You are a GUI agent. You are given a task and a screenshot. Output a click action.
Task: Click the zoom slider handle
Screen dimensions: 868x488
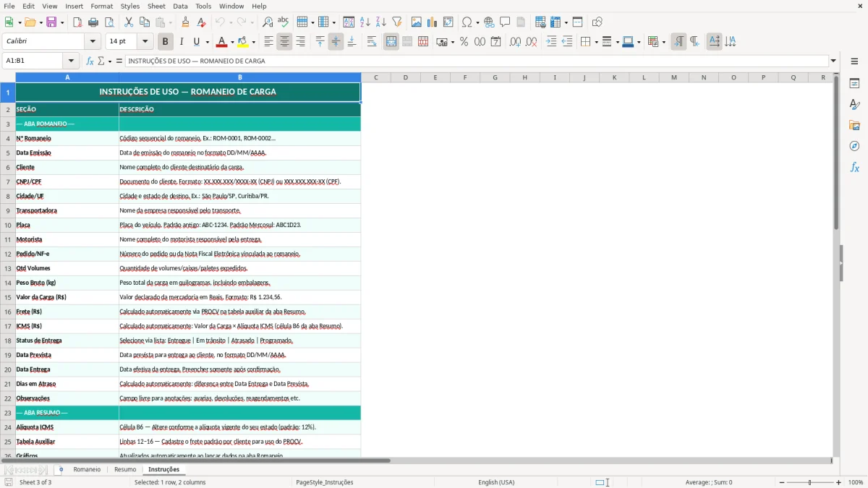[x=810, y=482]
